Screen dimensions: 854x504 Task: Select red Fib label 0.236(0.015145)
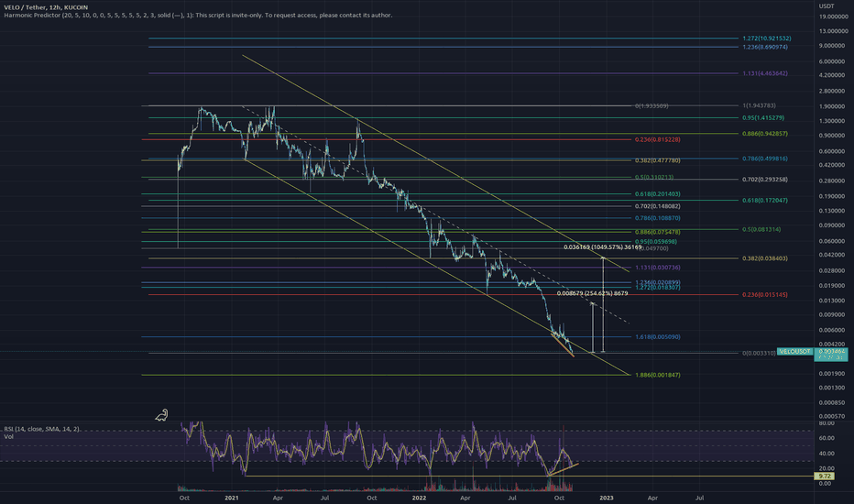click(765, 295)
